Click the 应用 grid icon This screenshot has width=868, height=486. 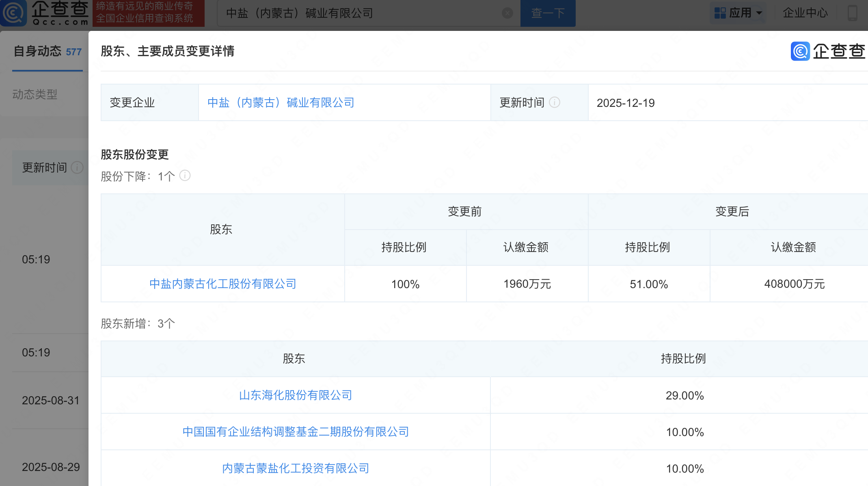point(720,13)
